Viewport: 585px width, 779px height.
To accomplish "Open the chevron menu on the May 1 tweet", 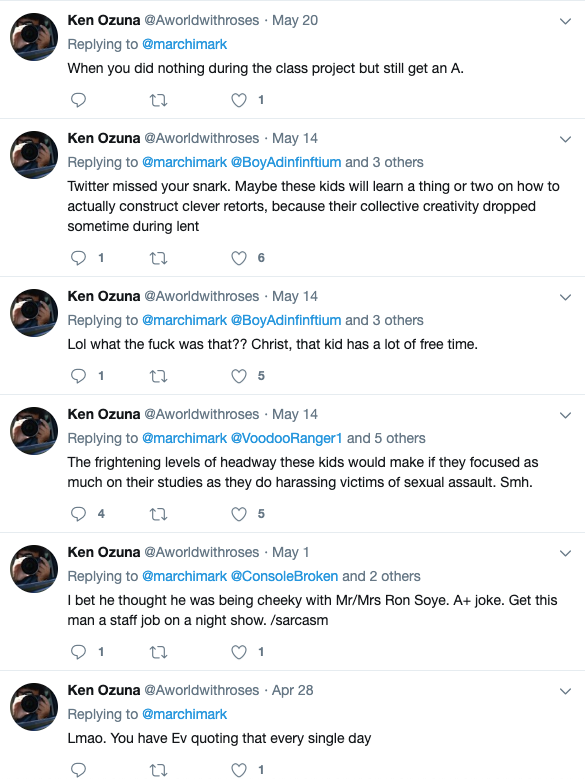I will click(x=565, y=553).
